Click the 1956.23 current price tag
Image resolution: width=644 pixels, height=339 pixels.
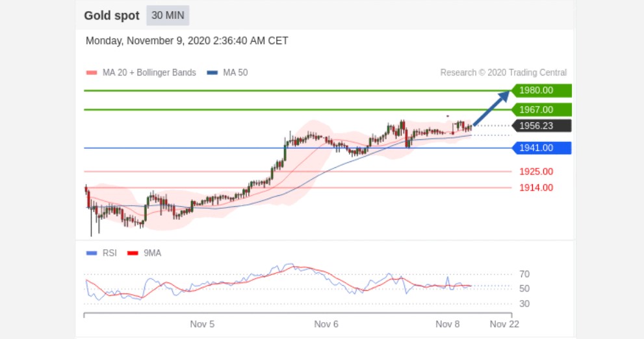(541, 126)
